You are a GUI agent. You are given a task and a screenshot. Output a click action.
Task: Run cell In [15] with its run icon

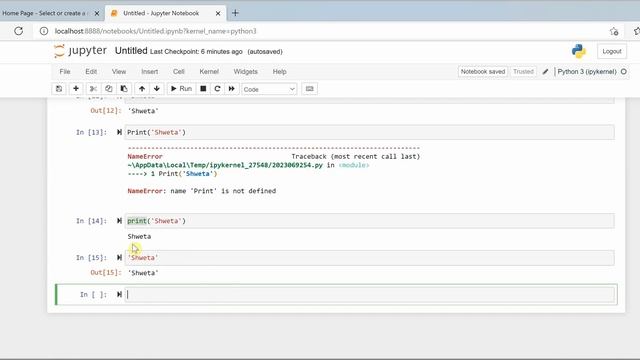click(x=119, y=258)
